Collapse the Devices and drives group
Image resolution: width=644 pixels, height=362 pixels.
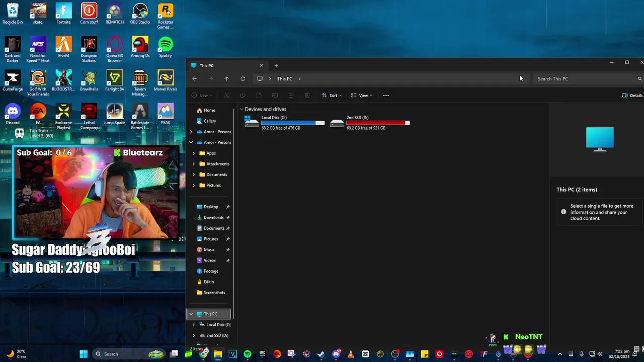[x=242, y=109]
